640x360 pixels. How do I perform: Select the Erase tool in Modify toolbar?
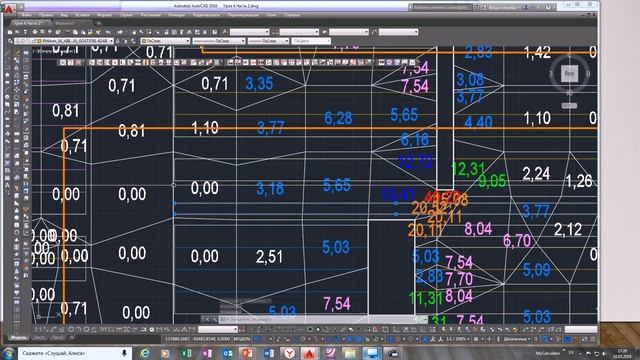pyautogui.click(x=17, y=53)
